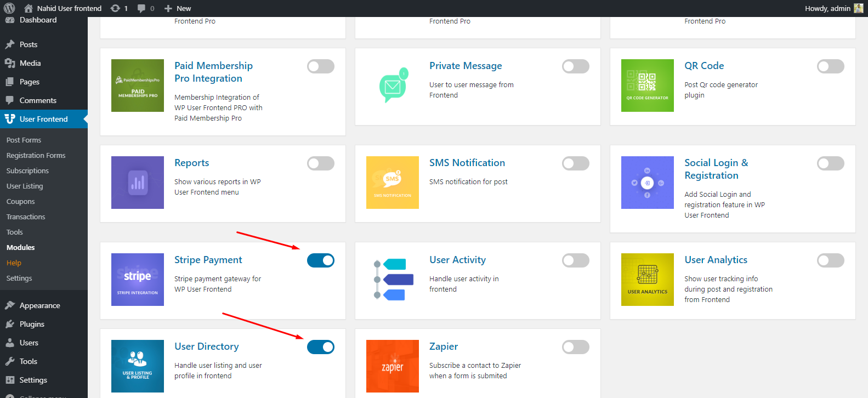This screenshot has height=398, width=868.
Task: Click the Paid Membership Pro Integration title
Action: click(x=213, y=72)
